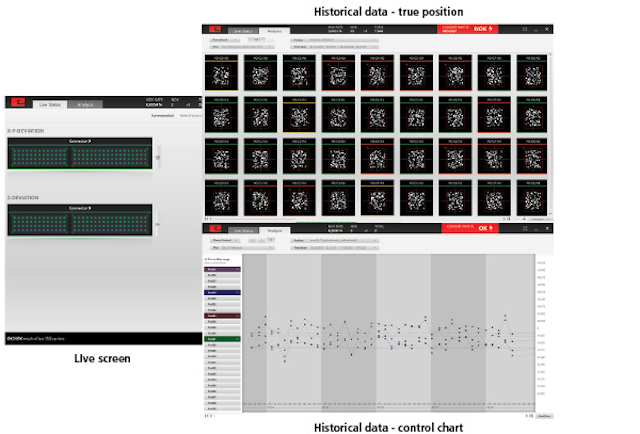Toggle the purple highlighted series in the control chart list
The height and width of the screenshot is (434, 640).
pyautogui.click(x=222, y=269)
